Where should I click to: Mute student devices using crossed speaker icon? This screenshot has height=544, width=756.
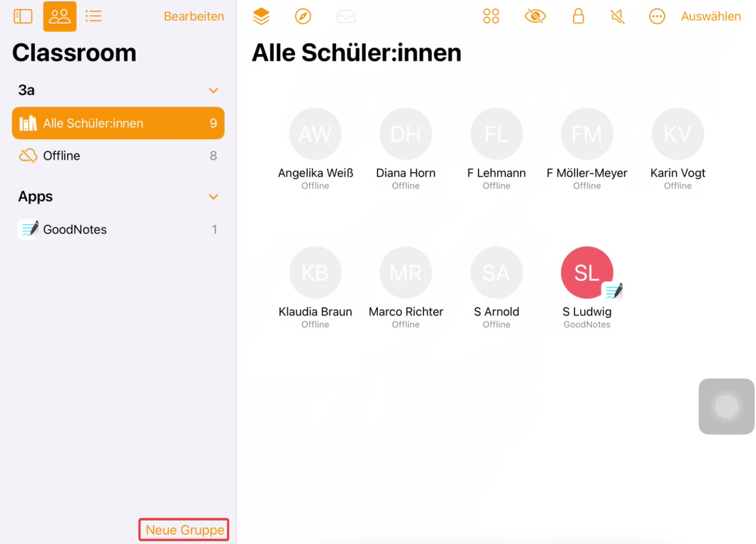(617, 16)
